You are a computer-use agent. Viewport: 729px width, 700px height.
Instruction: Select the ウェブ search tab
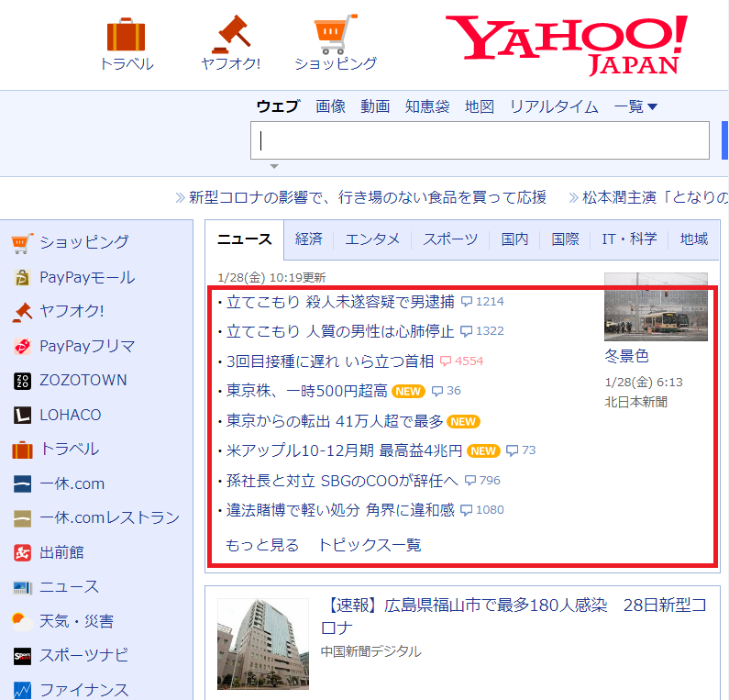coord(278,106)
